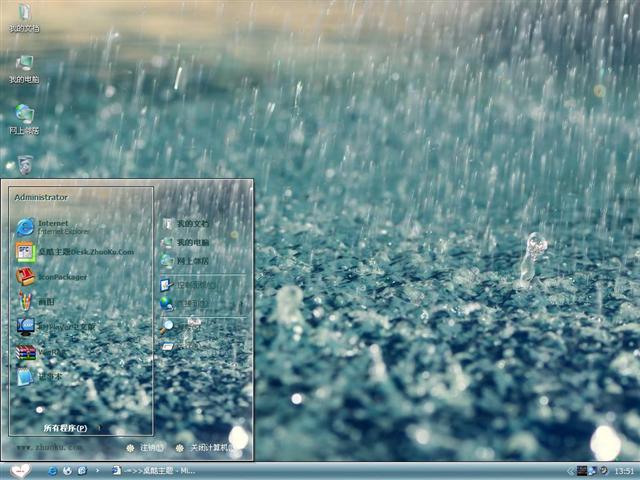Viewport: 640px width, 480px height.
Task: Click the 注销 log off button
Action: [145, 448]
